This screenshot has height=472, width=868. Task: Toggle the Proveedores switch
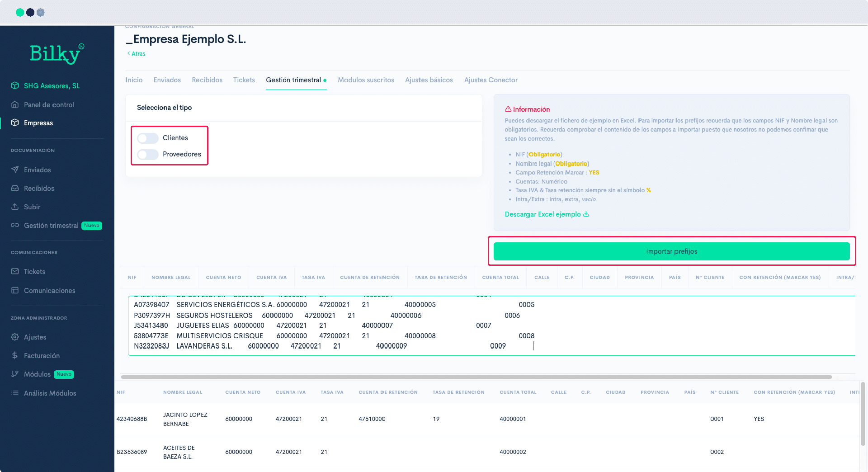pos(148,154)
